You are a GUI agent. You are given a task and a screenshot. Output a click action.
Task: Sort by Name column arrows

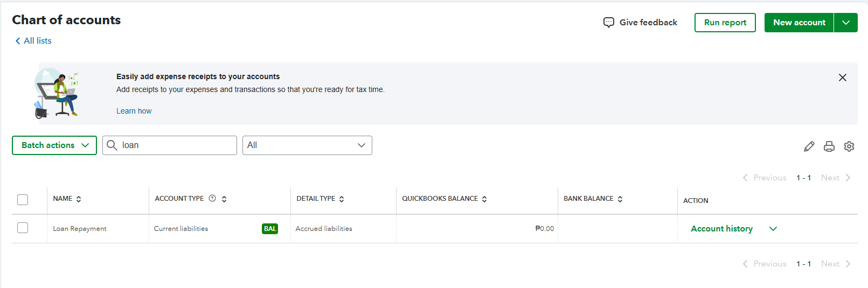click(79, 199)
